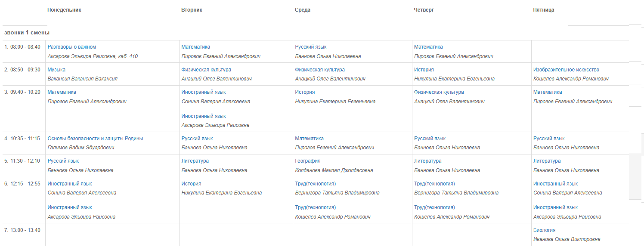The height and width of the screenshot is (250, 644).
Task: Open the "Разговоры о важном" lesson link
Action: point(72,47)
